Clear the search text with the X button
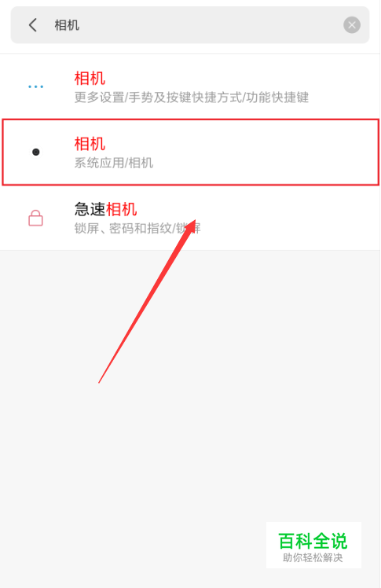Image resolution: width=381 pixels, height=588 pixels. pos(352,25)
